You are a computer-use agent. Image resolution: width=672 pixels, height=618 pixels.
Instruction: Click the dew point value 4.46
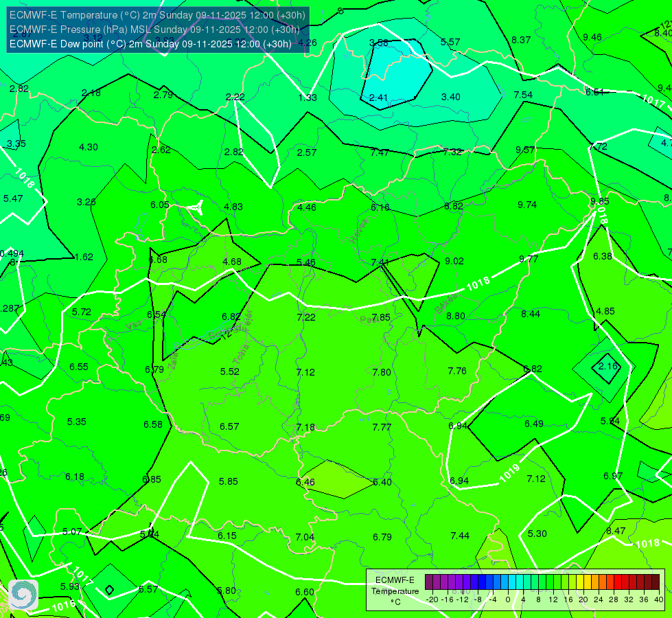click(307, 207)
